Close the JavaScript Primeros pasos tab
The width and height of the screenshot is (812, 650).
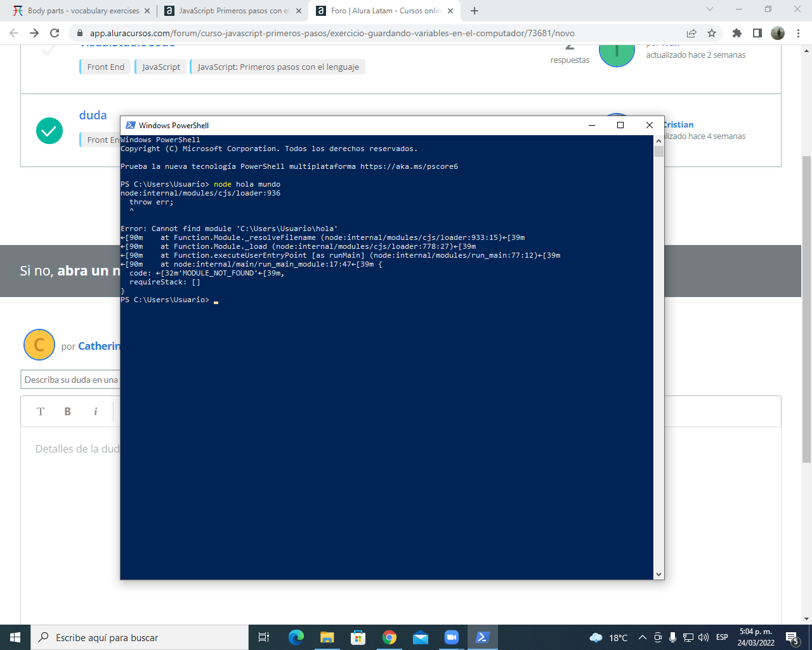click(299, 11)
